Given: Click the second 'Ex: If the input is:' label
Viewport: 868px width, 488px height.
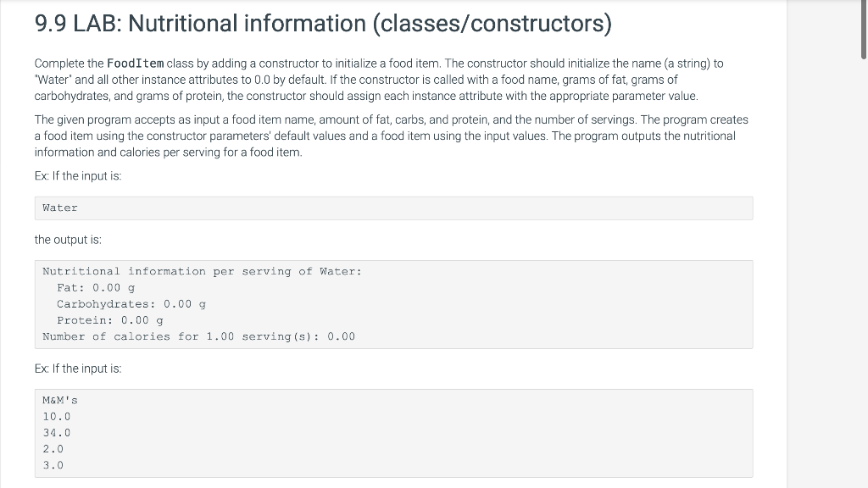Looking at the screenshot, I should pyautogui.click(x=78, y=369).
